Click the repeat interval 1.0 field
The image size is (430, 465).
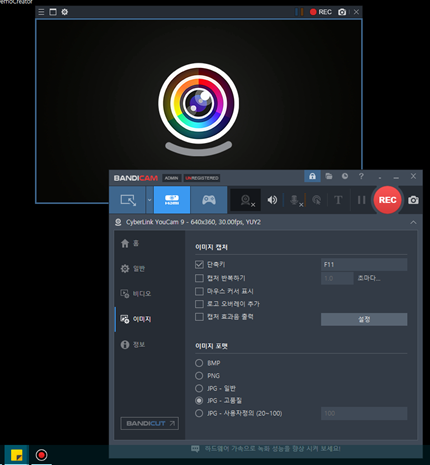[337, 278]
